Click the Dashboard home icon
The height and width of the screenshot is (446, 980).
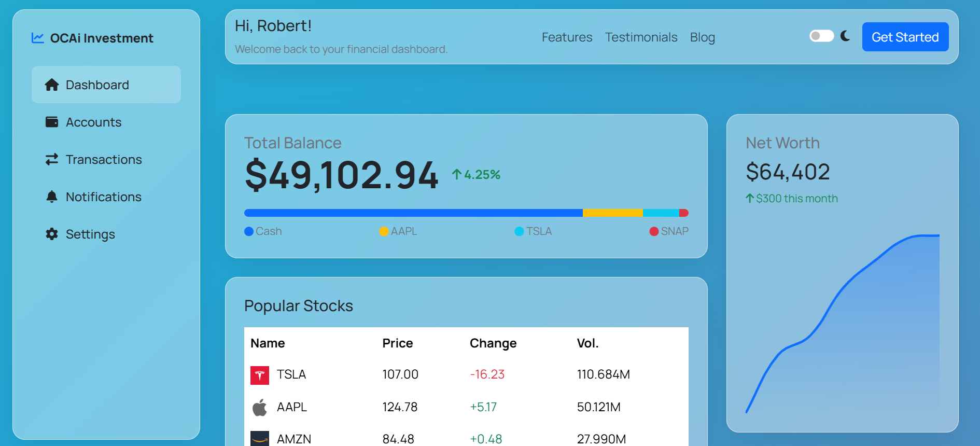click(52, 85)
